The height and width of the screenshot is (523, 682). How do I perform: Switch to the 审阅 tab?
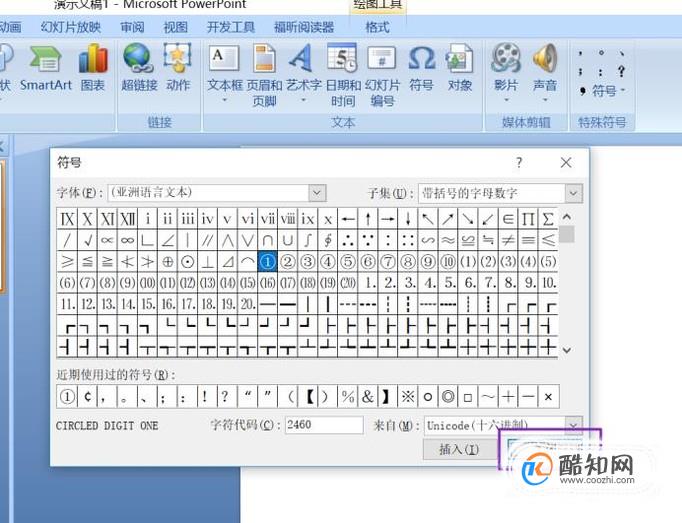click(x=132, y=27)
